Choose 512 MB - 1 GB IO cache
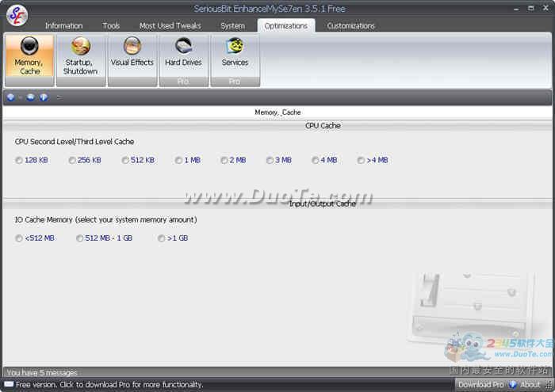The height and width of the screenshot is (392, 555). [105, 238]
